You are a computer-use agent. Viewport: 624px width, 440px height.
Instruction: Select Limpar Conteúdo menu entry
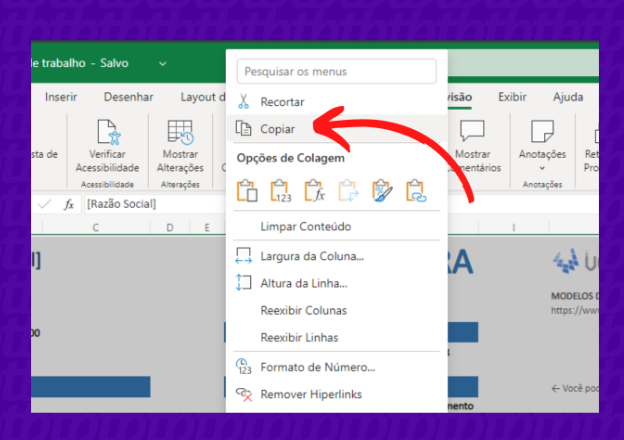tap(305, 226)
